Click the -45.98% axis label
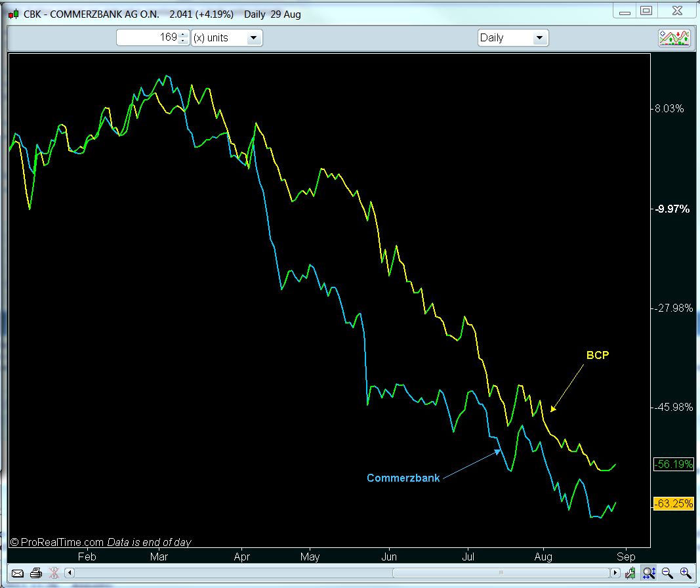Screen dimensions: 700x588 tap(675, 407)
